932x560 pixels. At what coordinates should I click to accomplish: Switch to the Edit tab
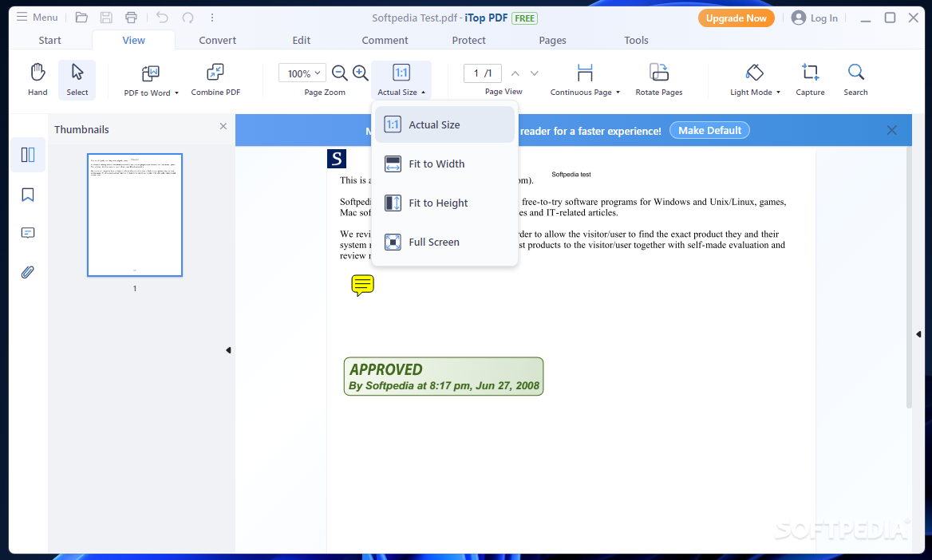(302, 40)
